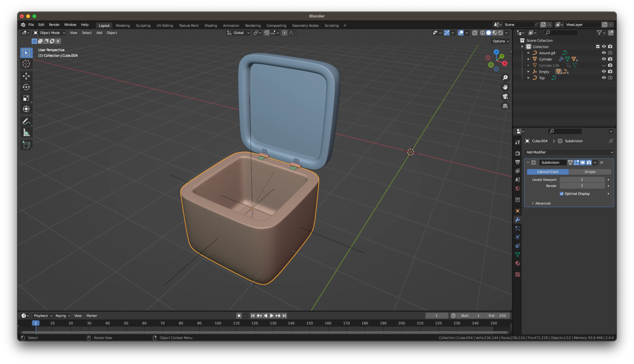634x364 pixels.
Task: Hide Top object in viewport
Action: 603,78
